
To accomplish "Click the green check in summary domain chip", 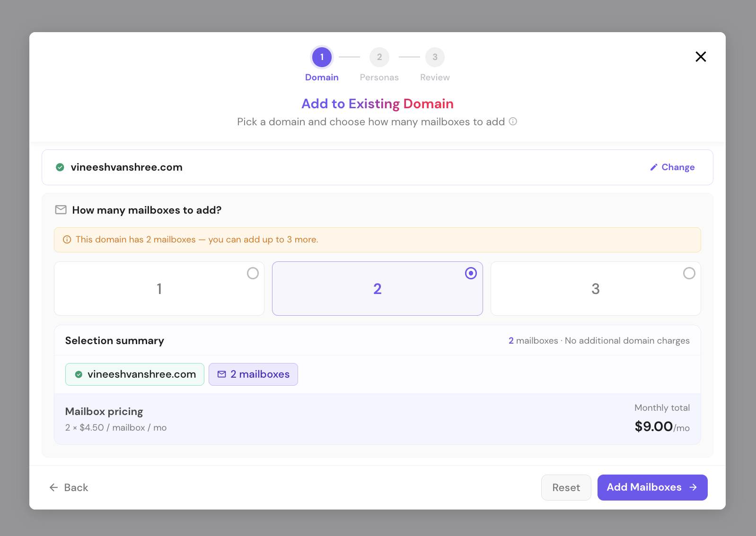I will [79, 374].
